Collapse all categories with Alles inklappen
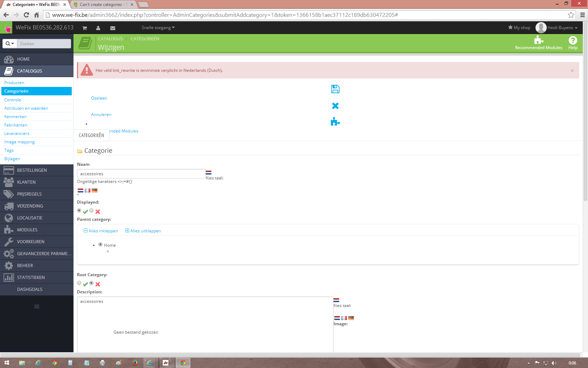The width and height of the screenshot is (588, 368). pos(101,231)
